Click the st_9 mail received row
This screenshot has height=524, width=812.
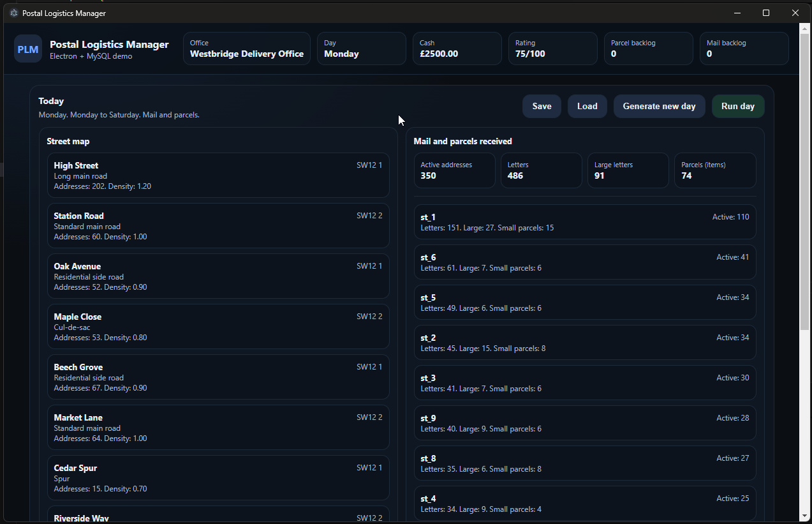(x=584, y=423)
